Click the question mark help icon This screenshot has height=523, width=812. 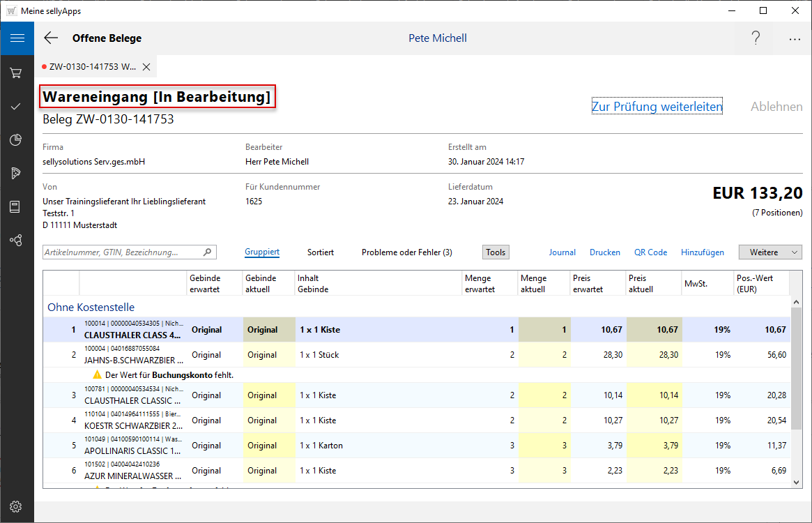(756, 38)
